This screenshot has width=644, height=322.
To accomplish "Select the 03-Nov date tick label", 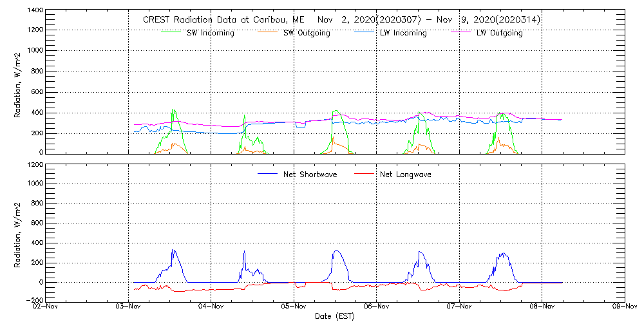I will pyautogui.click(x=128, y=307).
